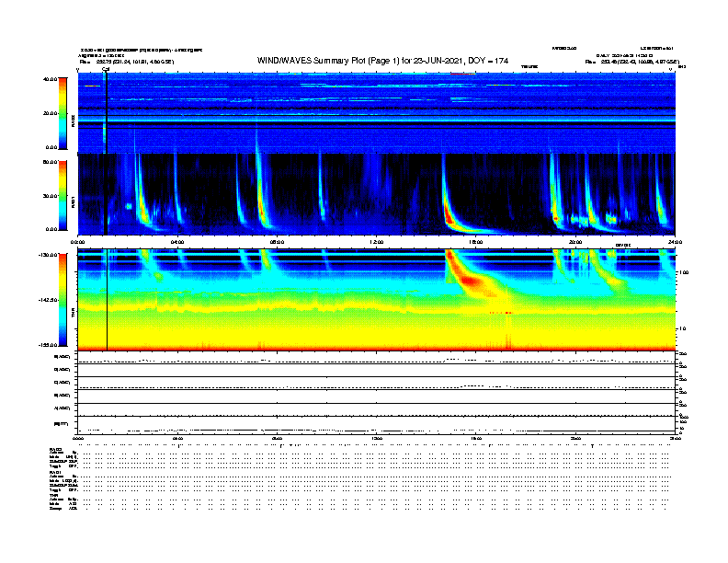Click the TNR color scale bar
The height and width of the screenshot is (563, 728).
(x=63, y=300)
